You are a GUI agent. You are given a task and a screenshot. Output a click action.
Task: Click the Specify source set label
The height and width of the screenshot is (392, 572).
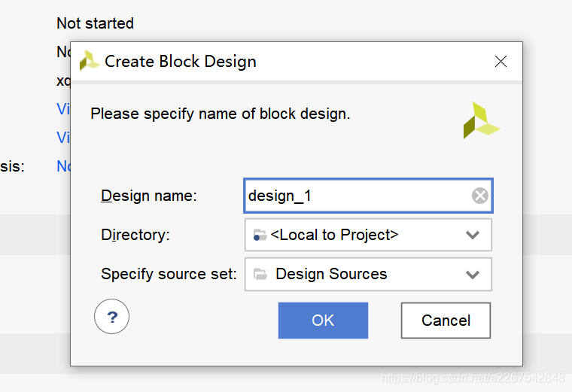(169, 274)
